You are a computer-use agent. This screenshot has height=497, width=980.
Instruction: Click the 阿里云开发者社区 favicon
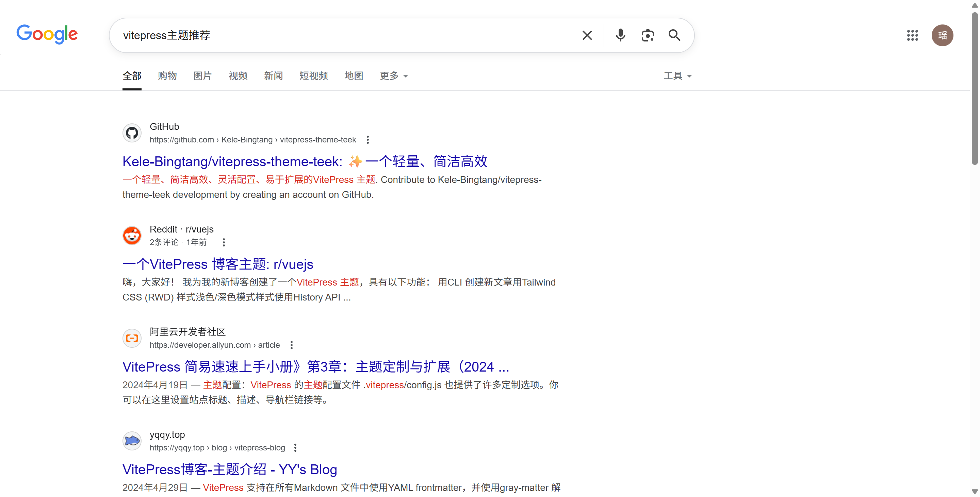[132, 338]
